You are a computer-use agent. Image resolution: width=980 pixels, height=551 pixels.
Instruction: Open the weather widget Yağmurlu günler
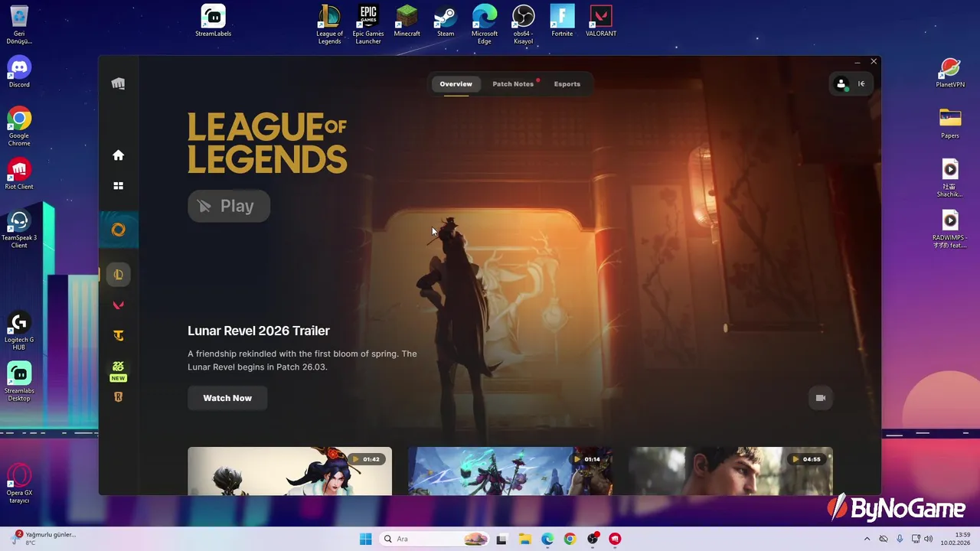(44, 539)
